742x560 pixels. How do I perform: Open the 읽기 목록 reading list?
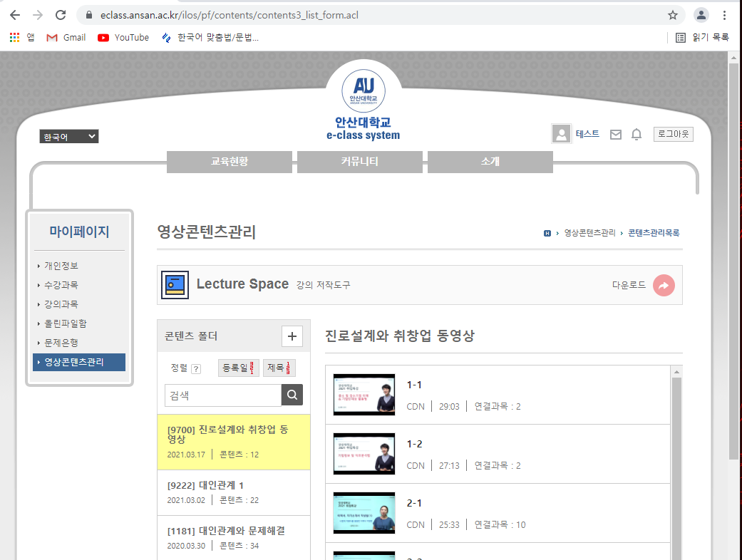click(x=702, y=37)
